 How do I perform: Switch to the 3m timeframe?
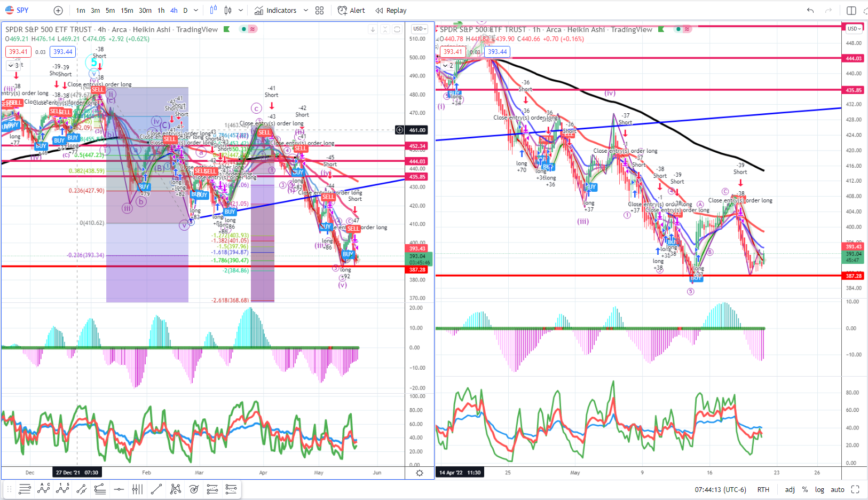[x=96, y=11]
